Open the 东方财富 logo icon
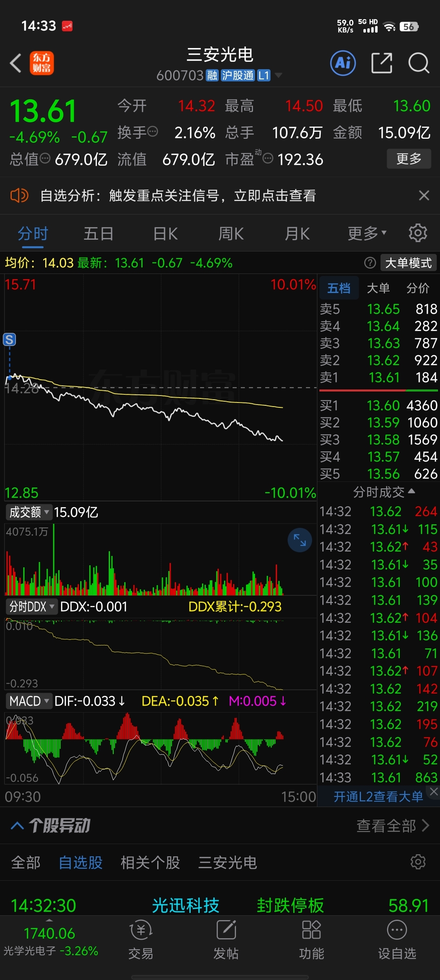440x980 pixels. (42, 63)
